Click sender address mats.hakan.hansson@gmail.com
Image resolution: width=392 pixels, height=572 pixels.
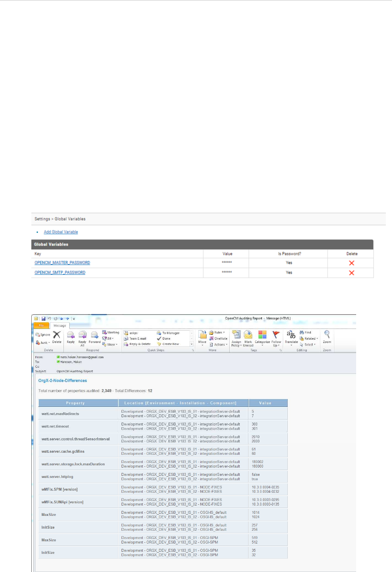(82, 357)
